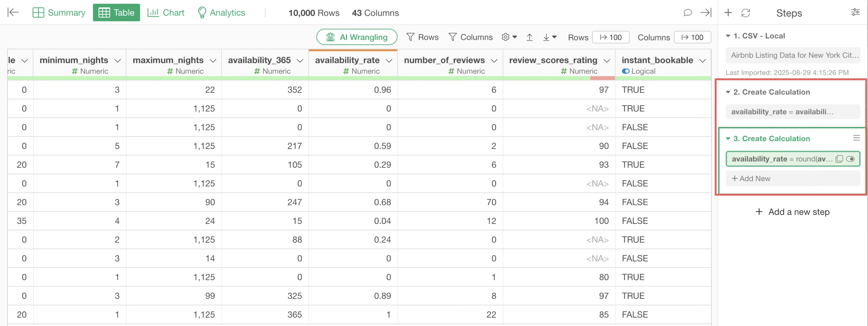Change the Columns limit 100 field
Viewport: 868px width, 326px height.
click(692, 37)
